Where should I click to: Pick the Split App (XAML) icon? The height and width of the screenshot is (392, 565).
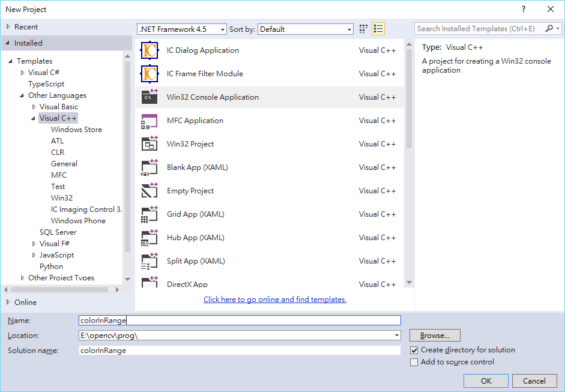149,261
